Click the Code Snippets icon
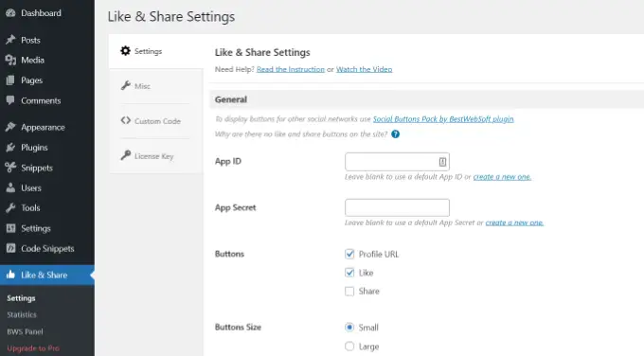The height and width of the screenshot is (356, 644). pos(10,248)
